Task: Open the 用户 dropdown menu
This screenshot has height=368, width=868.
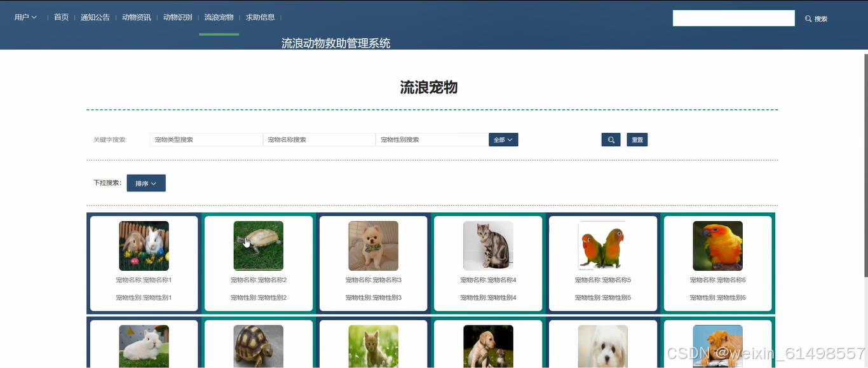Action: tap(25, 17)
